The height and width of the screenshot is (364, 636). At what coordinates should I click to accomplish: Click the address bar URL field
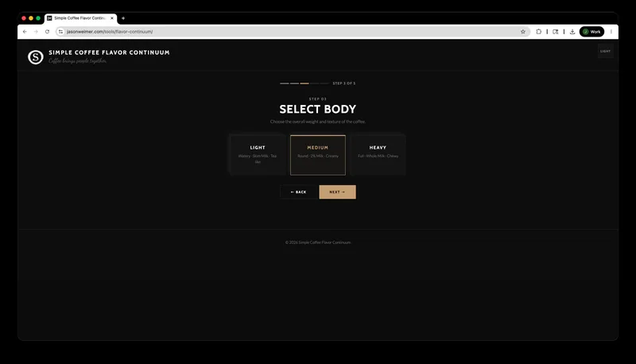click(x=292, y=32)
